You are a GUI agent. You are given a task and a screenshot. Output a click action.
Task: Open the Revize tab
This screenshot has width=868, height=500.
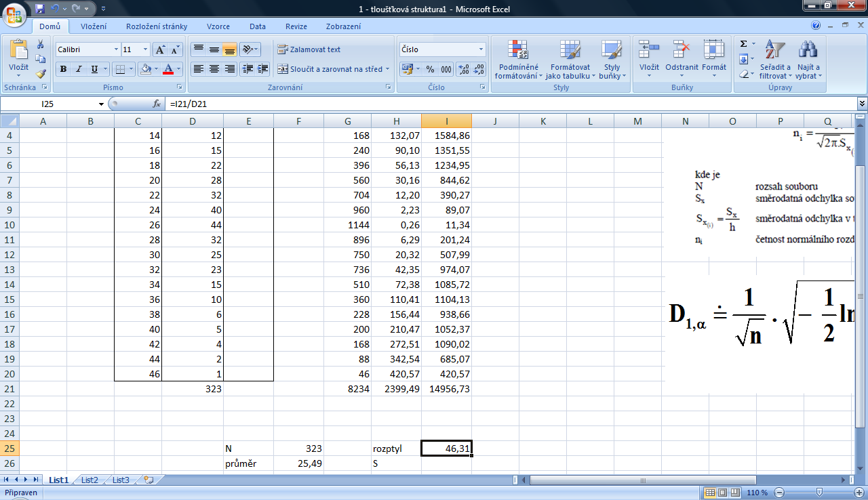[296, 26]
